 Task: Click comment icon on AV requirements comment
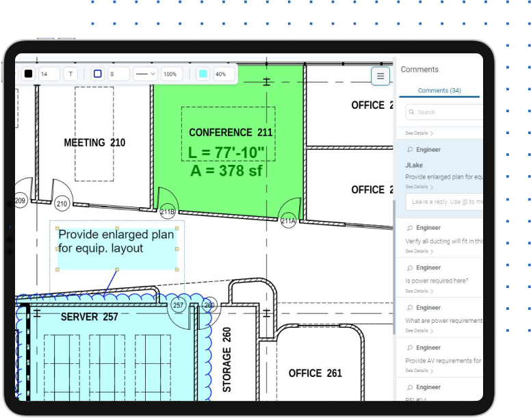pyautogui.click(x=410, y=348)
